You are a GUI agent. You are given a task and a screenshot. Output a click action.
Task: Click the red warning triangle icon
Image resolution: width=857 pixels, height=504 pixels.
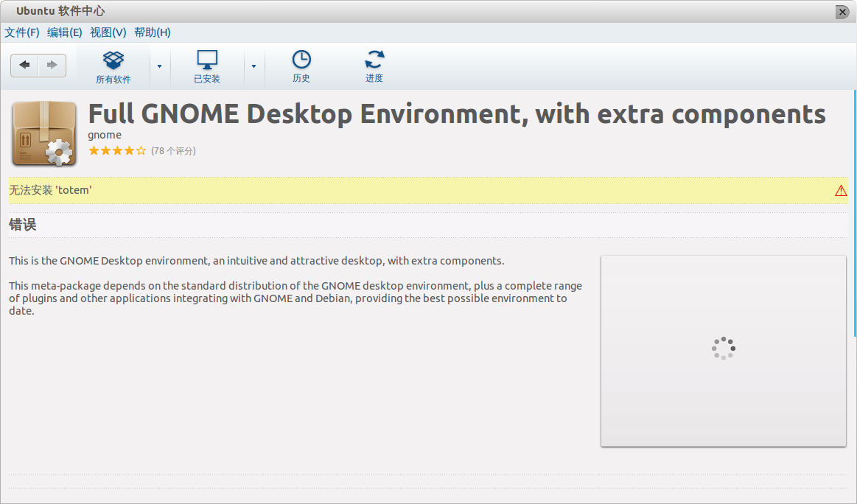841,190
